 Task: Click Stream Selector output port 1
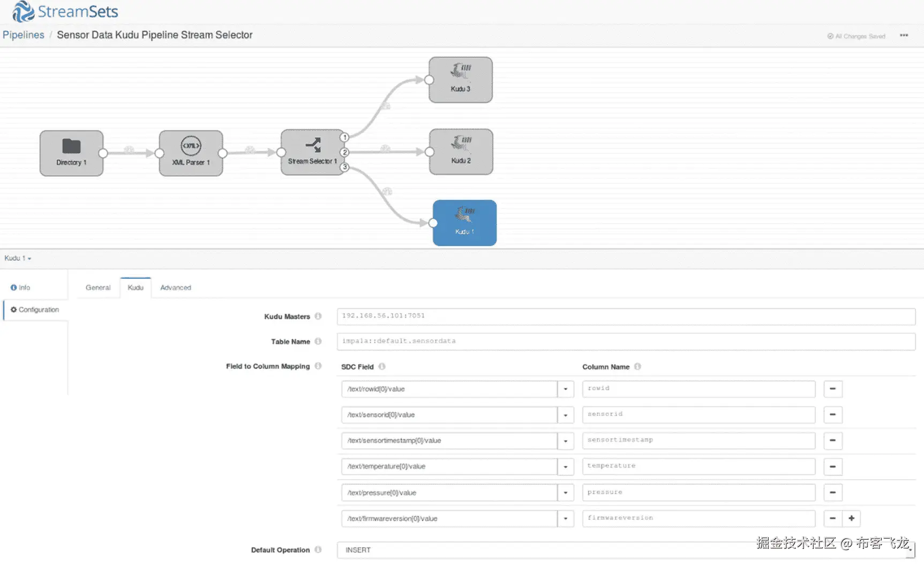pyautogui.click(x=345, y=137)
